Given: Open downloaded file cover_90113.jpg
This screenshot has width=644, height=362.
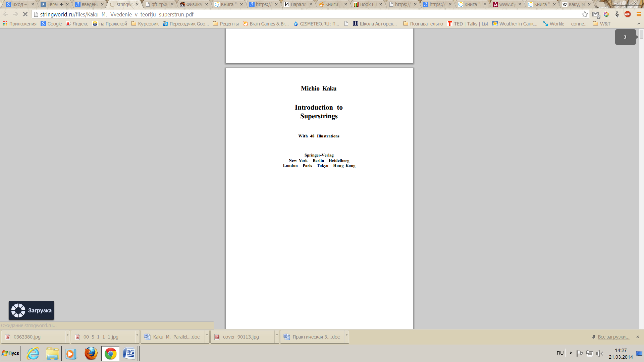Looking at the screenshot, I should pos(242,337).
